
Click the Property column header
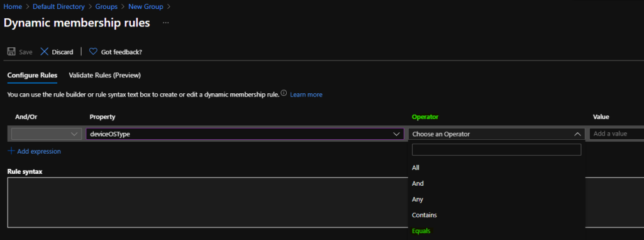coord(103,117)
